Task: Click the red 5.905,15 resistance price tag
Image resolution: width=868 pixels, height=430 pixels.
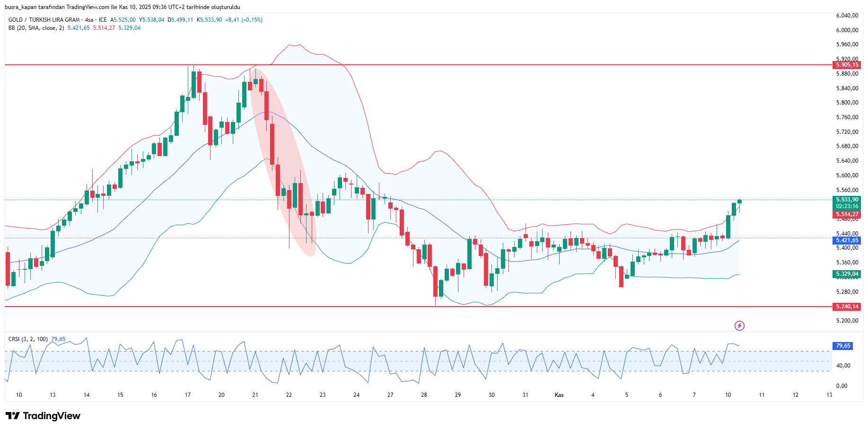Action: point(846,65)
